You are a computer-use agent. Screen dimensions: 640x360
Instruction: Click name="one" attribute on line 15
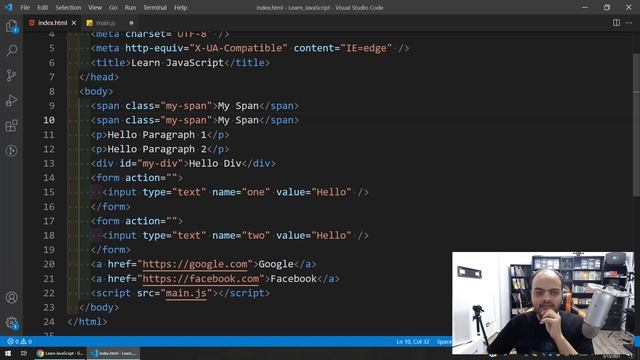coord(241,192)
